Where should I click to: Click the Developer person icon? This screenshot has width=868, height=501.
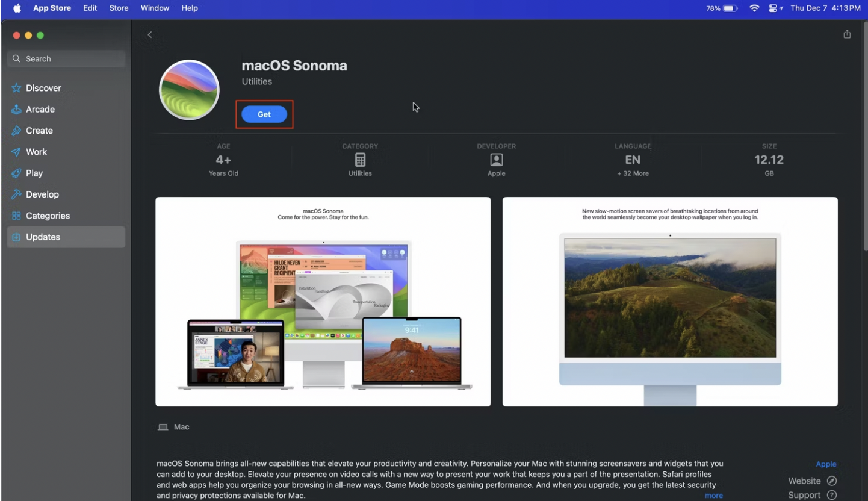497,160
